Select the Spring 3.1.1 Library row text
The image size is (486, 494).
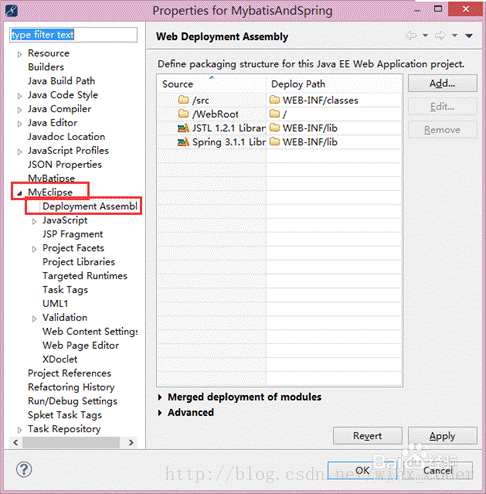[229, 142]
